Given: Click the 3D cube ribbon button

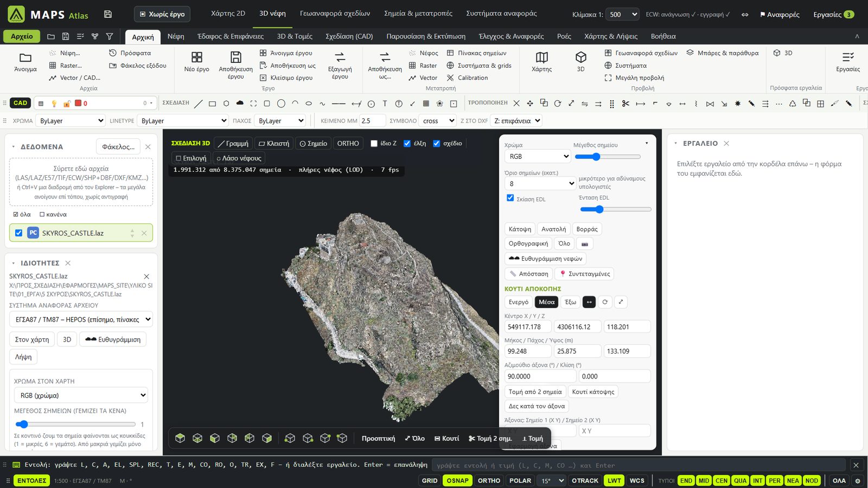Looking at the screenshot, I should tap(580, 62).
